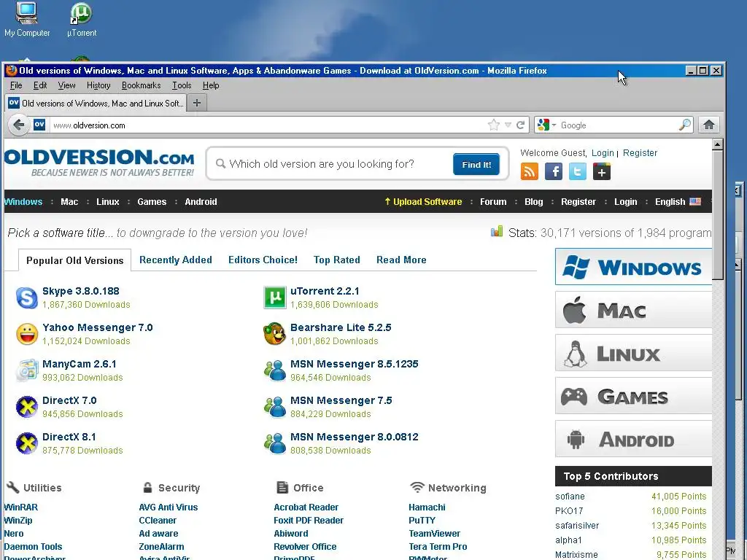Click contributor sofiane in Top 5 list

(570, 496)
